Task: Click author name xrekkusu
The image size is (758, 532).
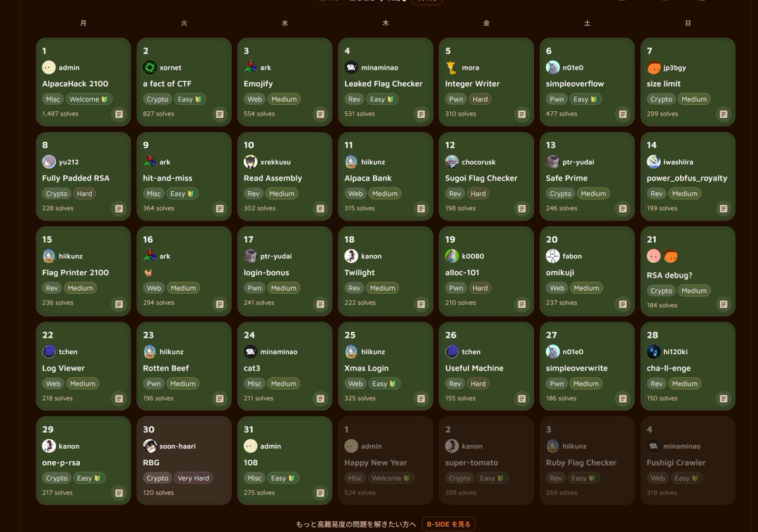Action: (275, 162)
